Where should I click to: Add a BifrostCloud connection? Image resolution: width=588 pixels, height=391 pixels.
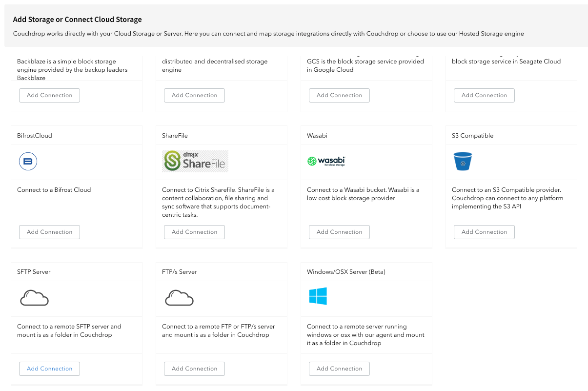click(x=49, y=232)
